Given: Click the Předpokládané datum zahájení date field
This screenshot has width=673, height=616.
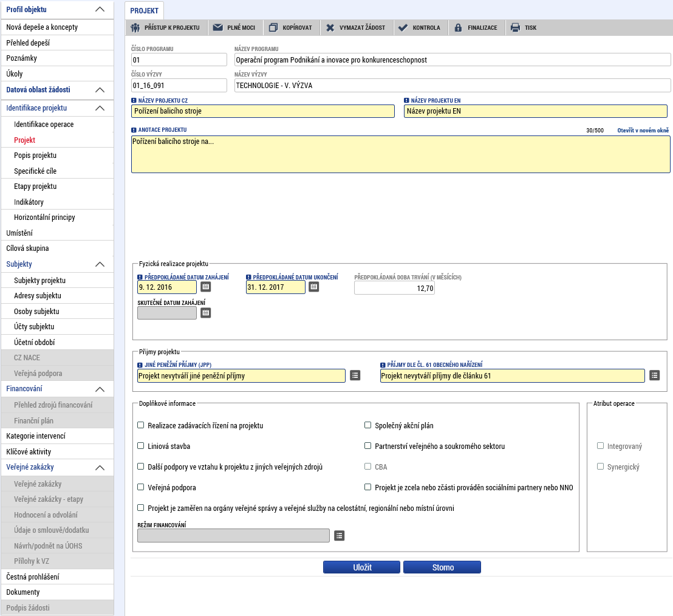Looking at the screenshot, I should pos(167,287).
